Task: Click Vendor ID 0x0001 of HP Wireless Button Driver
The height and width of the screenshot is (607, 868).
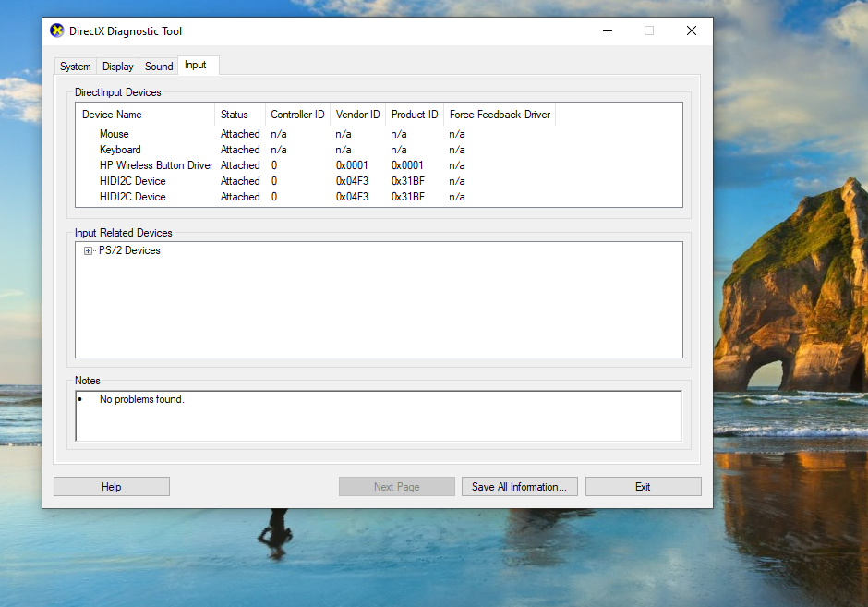Action: (x=352, y=165)
